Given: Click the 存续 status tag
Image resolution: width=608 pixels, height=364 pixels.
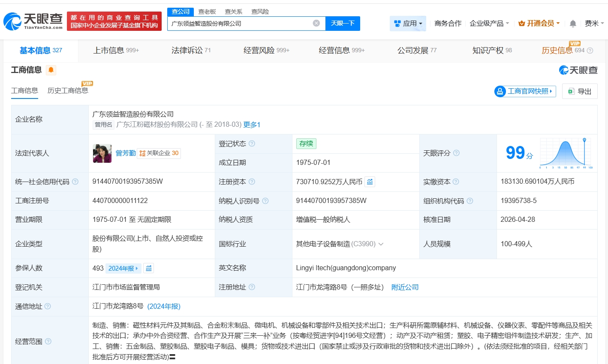Looking at the screenshot, I should coord(306,143).
